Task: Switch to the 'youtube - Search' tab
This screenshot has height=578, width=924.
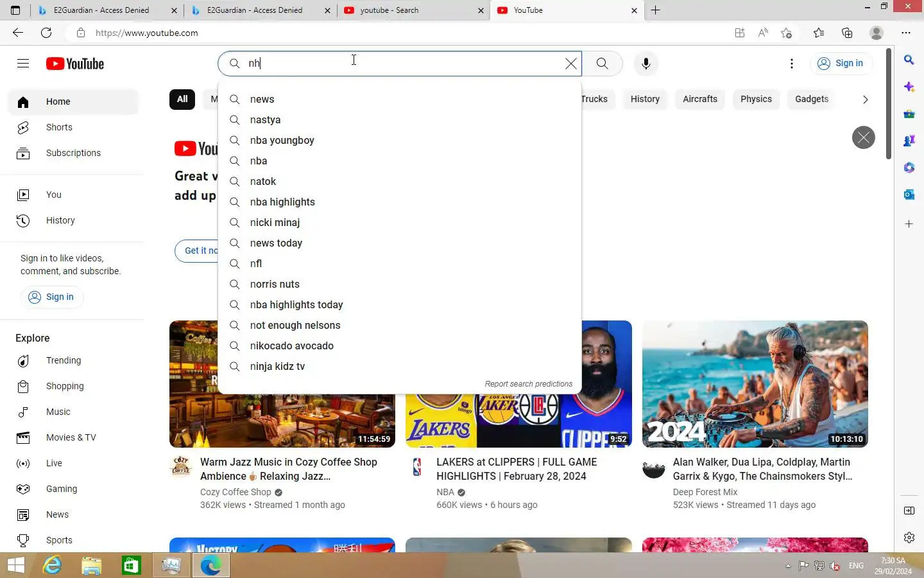Action: point(414,10)
